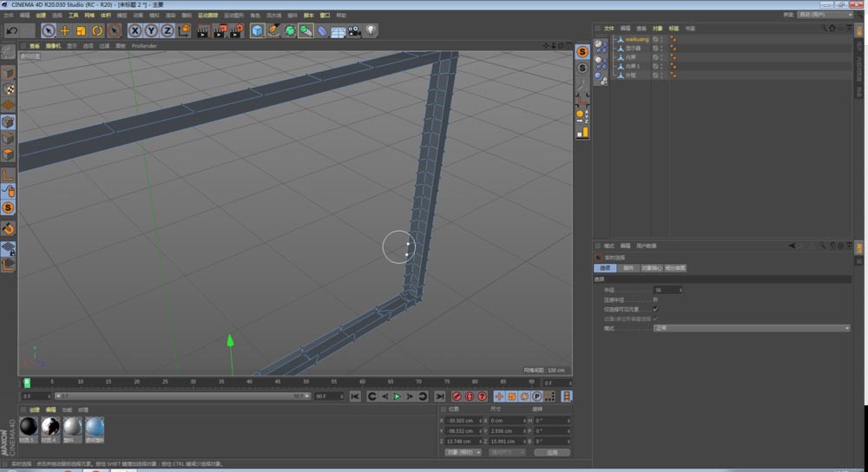
Task: Toggle the orange Snap S icon on left
Action: tap(9, 207)
